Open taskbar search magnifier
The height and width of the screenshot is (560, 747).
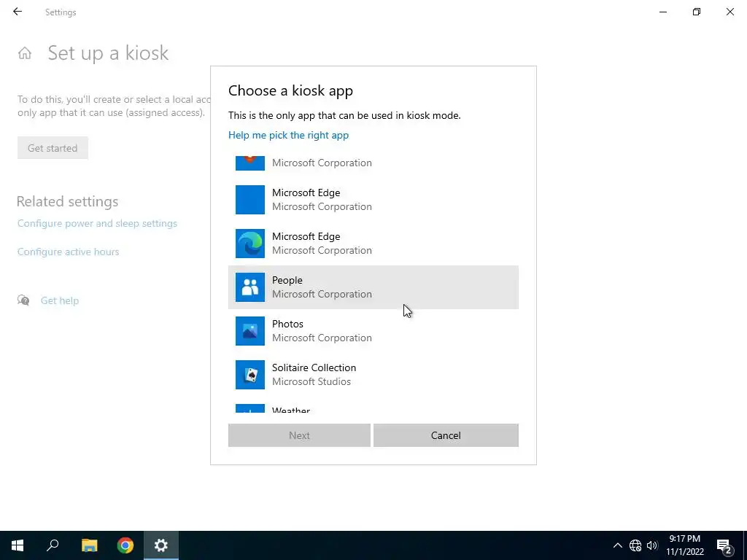[53, 545]
